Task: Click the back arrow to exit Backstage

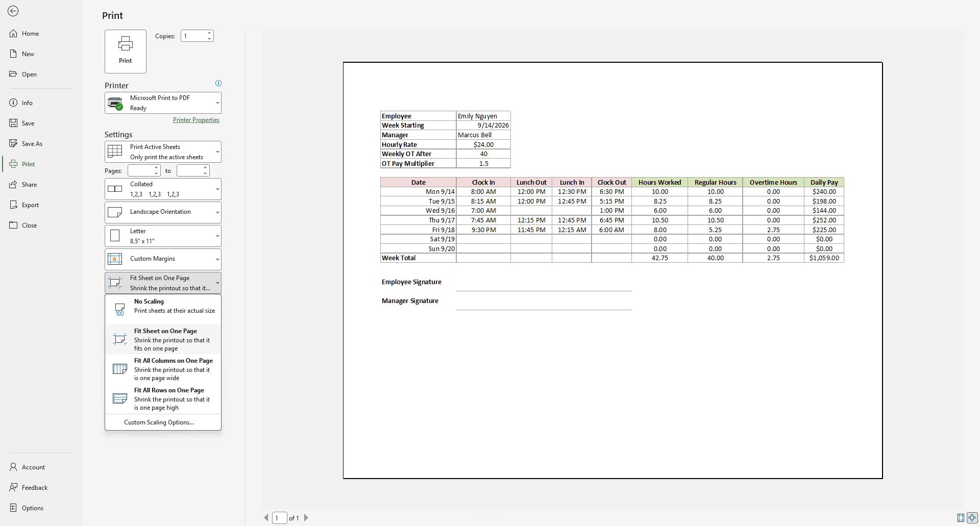Action: [13, 11]
